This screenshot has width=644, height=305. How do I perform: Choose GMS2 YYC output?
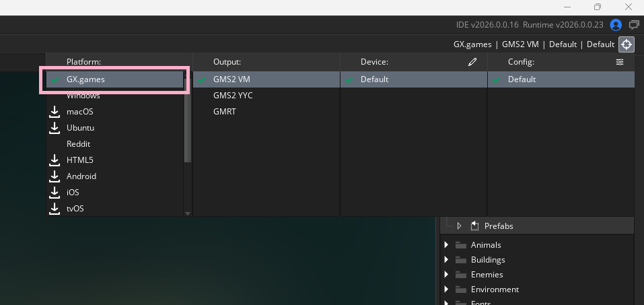point(266,96)
